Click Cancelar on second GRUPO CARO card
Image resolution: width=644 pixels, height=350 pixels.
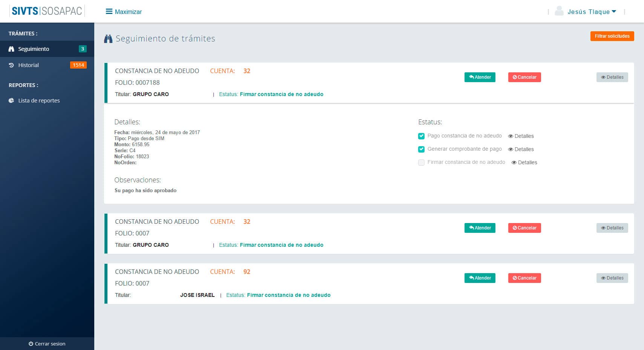pyautogui.click(x=524, y=228)
